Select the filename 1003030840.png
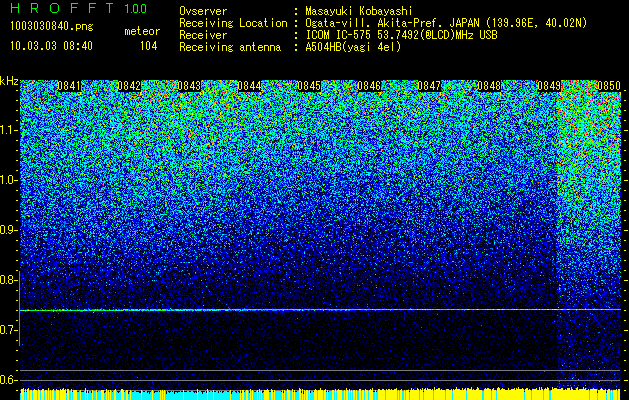The image size is (629, 400). 51,26
